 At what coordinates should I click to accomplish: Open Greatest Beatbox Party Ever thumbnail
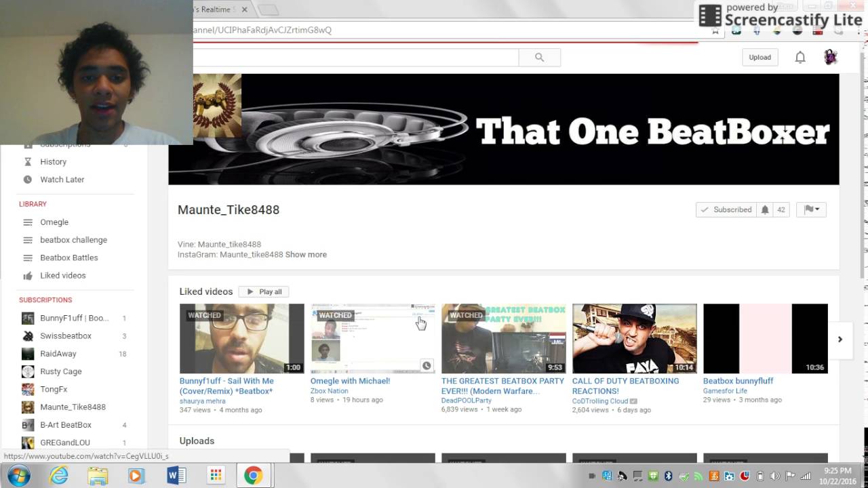point(504,338)
